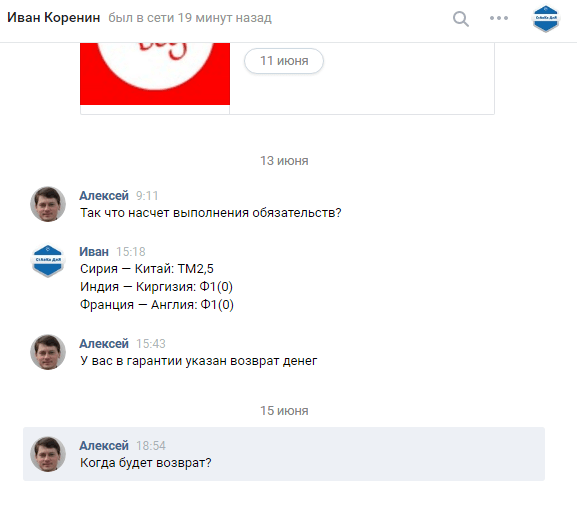
Task: Open Алексей name link at 15:43
Action: point(104,344)
